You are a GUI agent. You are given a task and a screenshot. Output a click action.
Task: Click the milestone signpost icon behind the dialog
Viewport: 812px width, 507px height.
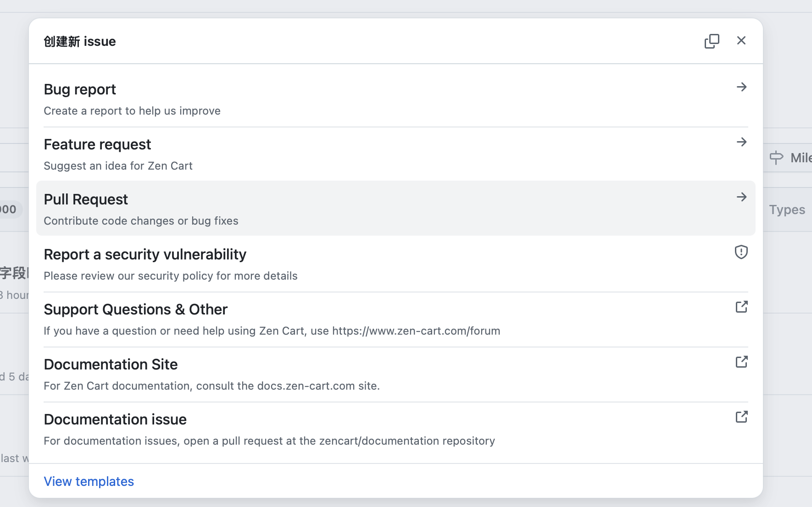776,158
